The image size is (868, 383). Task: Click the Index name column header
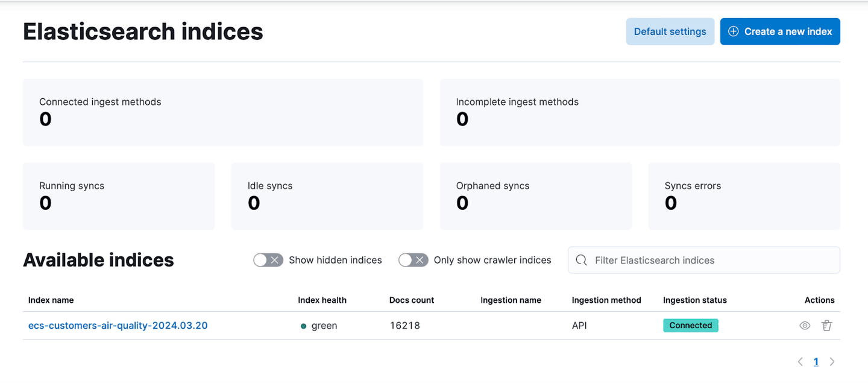51,300
